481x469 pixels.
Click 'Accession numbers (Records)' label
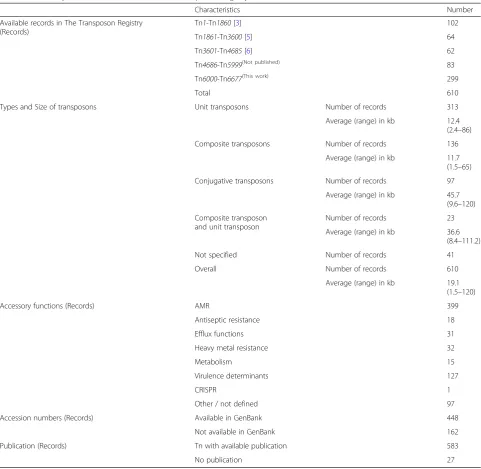47,418
